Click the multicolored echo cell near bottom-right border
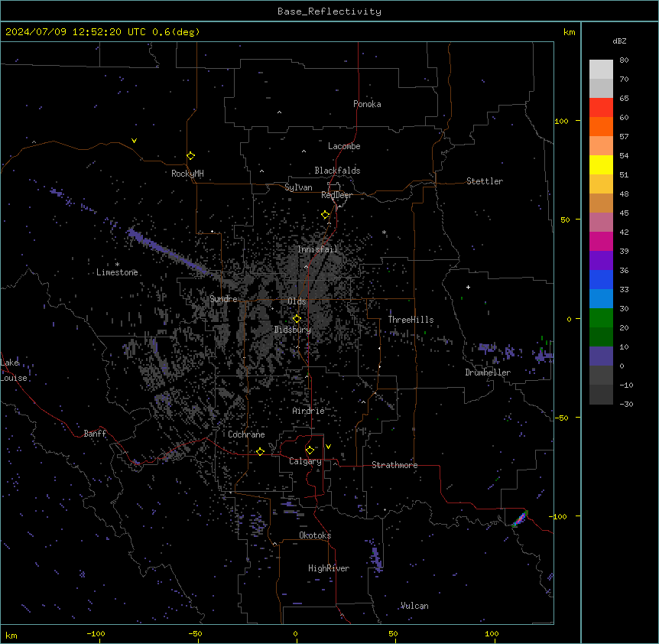Image resolution: width=659 pixels, height=644 pixels. [x=520, y=519]
